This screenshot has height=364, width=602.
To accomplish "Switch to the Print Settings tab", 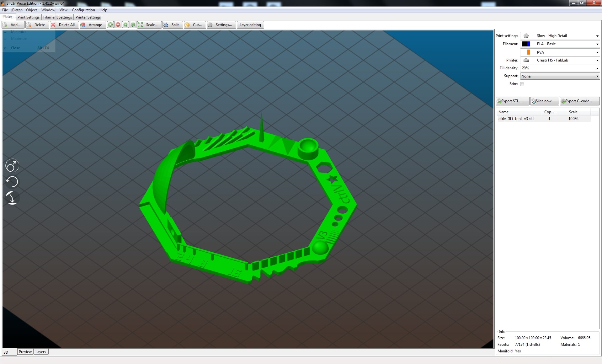I will pos(29,17).
